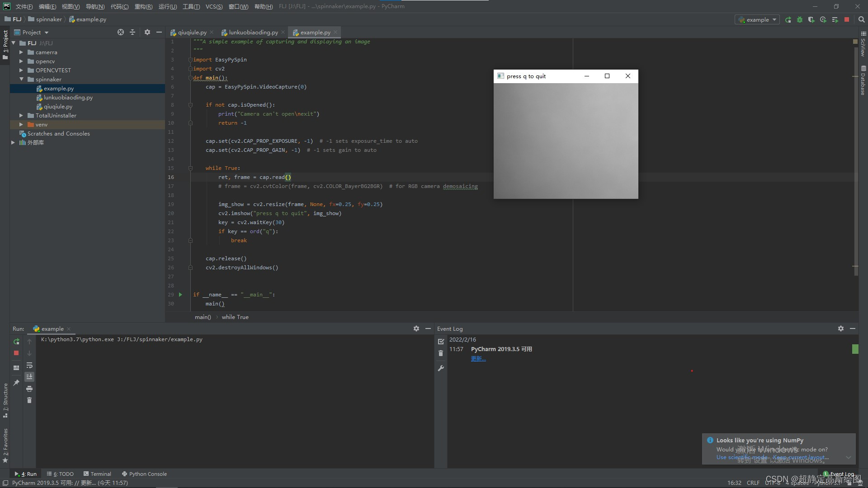Image resolution: width=868 pixels, height=488 pixels.
Task: Run example with coverage
Action: pyautogui.click(x=811, y=19)
